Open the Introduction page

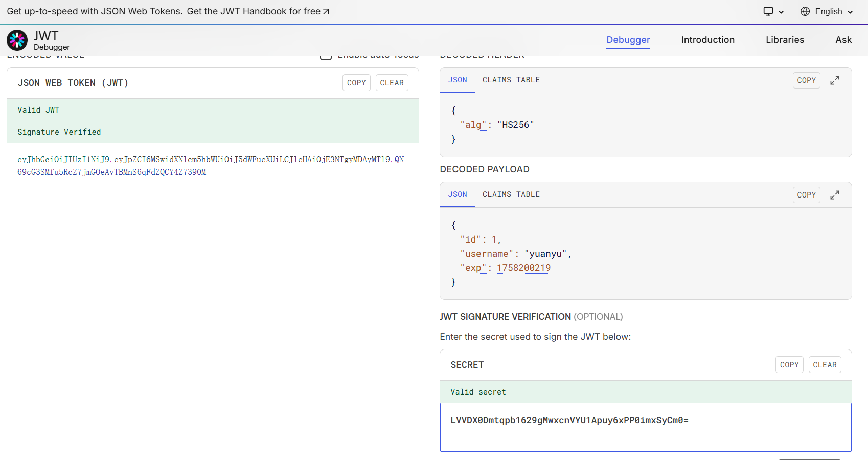707,40
